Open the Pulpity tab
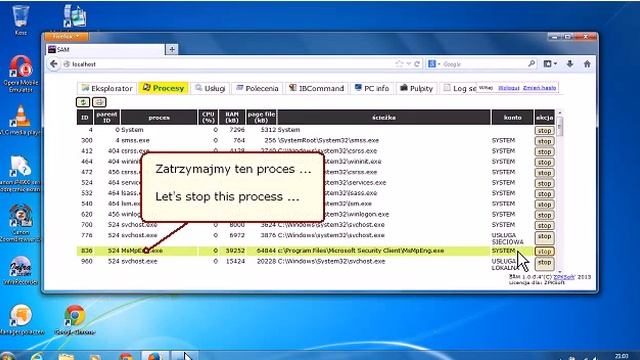The image size is (640, 360). point(416,88)
